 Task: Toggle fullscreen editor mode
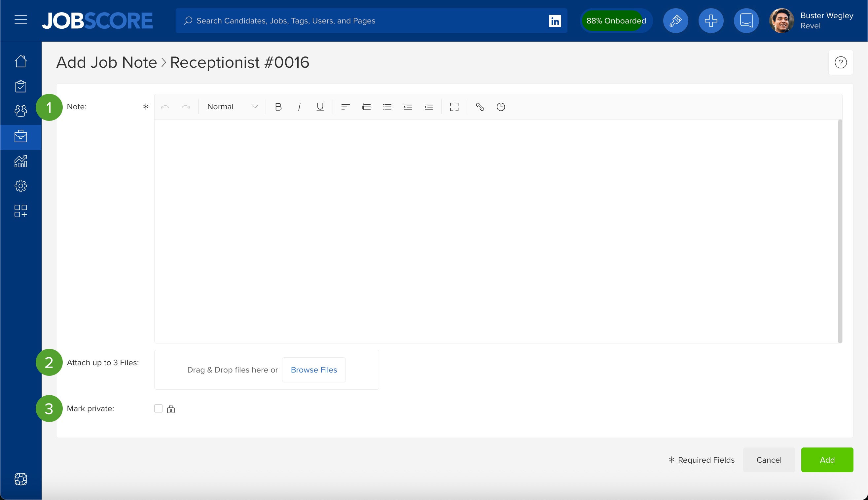[454, 107]
